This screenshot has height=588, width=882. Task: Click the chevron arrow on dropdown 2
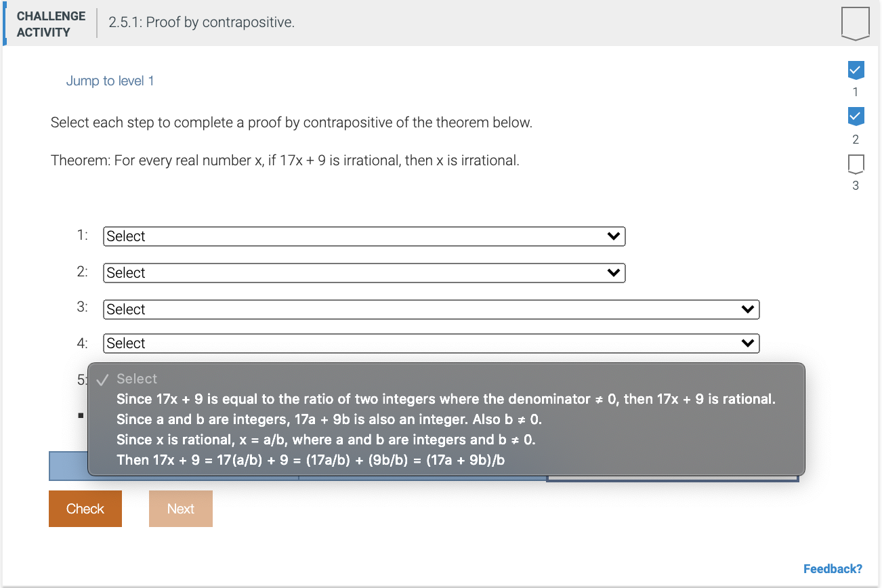[x=613, y=272]
